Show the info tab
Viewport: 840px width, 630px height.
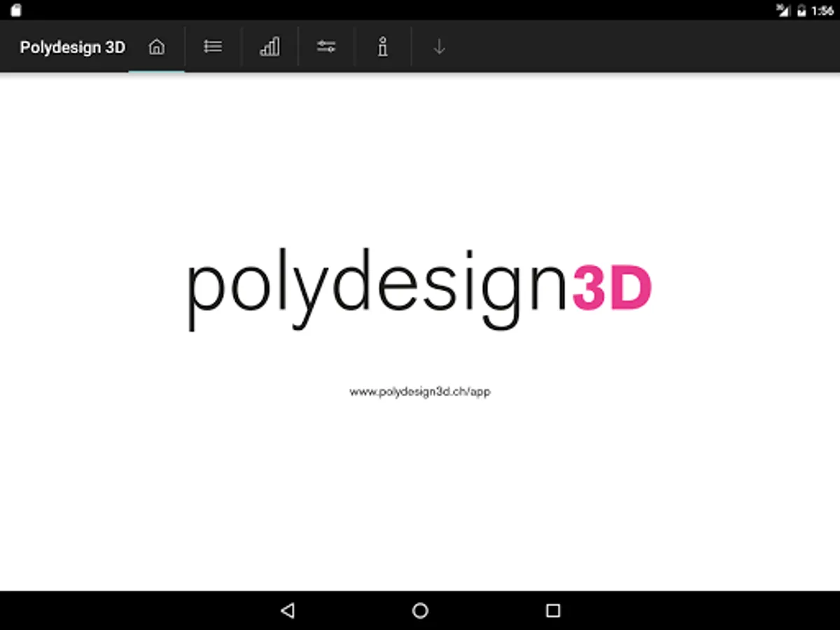(x=383, y=47)
